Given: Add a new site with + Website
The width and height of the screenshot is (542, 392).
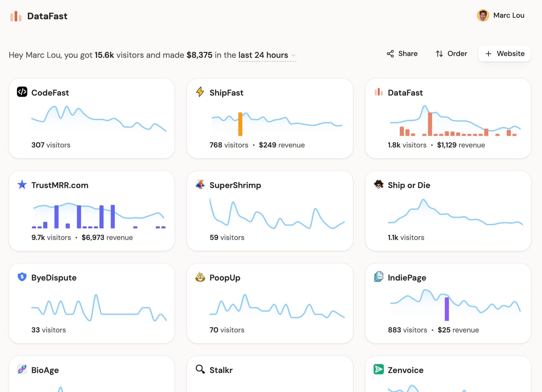Looking at the screenshot, I should coord(505,54).
